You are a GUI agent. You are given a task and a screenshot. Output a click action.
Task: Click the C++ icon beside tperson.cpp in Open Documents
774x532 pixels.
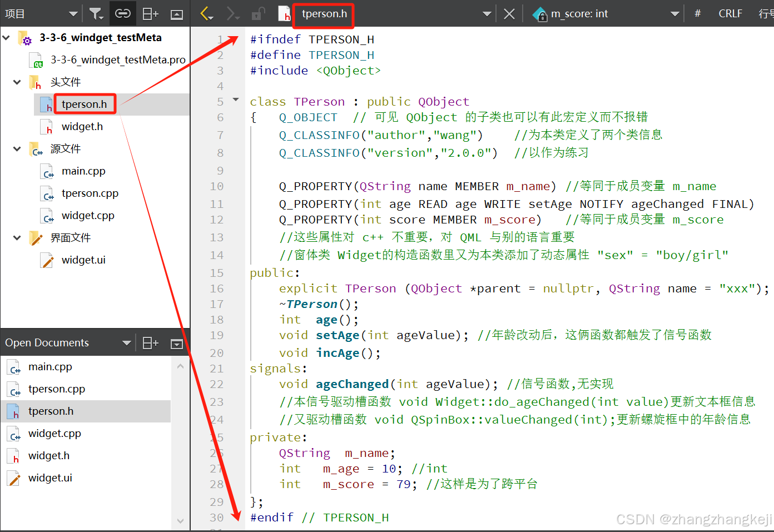[13, 389]
